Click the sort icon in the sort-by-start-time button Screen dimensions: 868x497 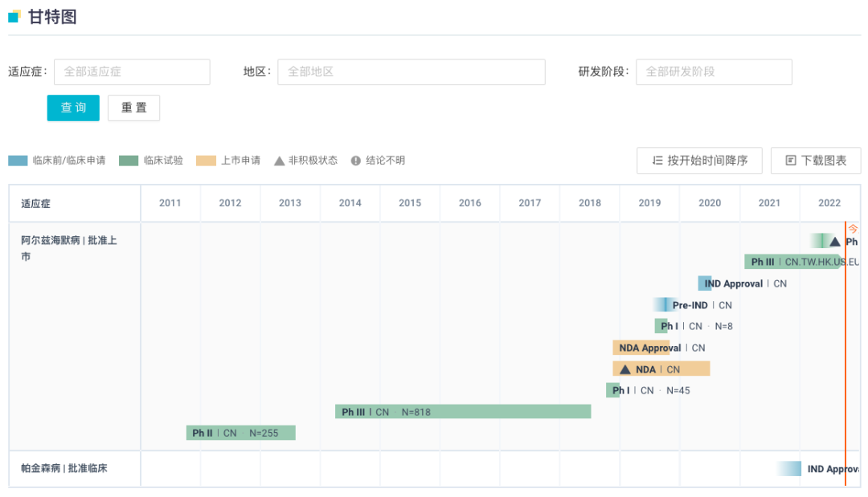coord(657,161)
